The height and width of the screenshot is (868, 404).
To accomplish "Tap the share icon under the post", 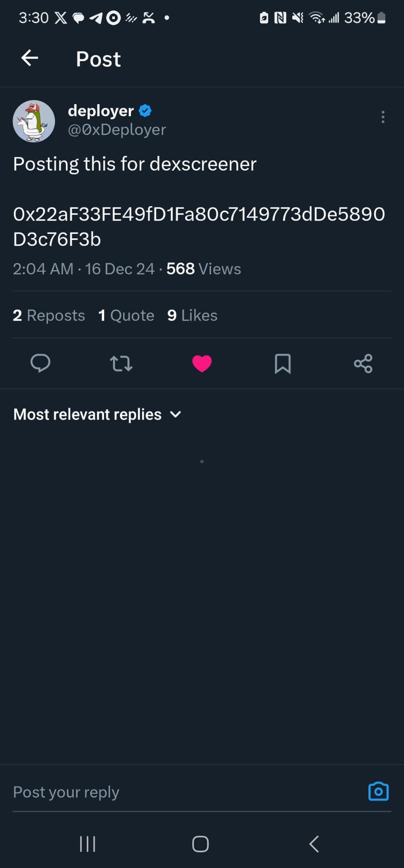I will point(363,363).
